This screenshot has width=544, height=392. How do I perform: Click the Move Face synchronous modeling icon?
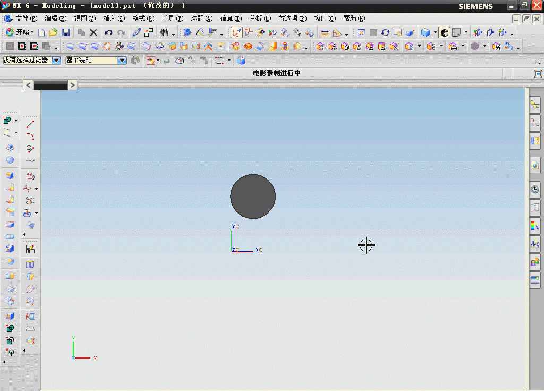(320, 46)
